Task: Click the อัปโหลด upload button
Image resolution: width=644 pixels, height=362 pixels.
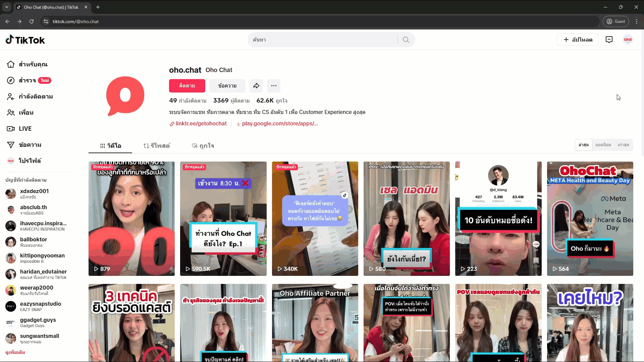Action: point(578,40)
